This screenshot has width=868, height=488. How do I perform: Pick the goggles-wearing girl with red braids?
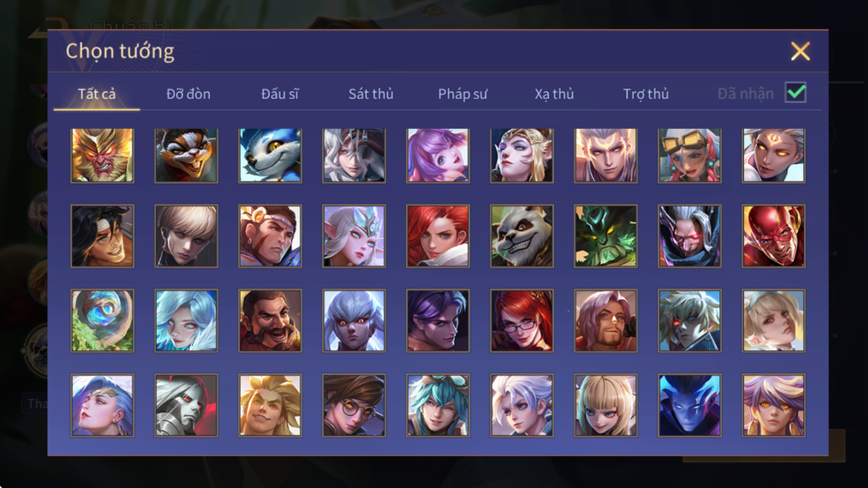(689, 156)
